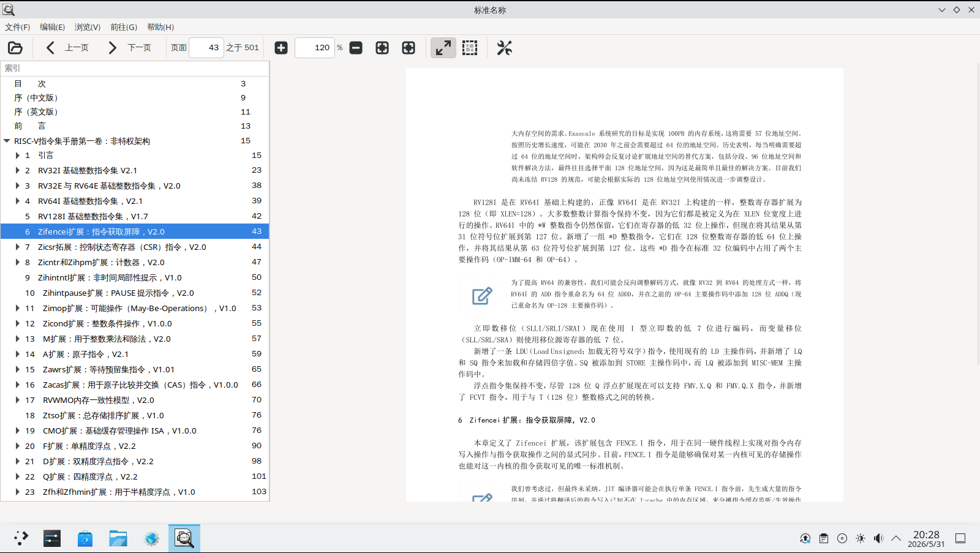Open the volume control tray icon
Image resolution: width=980 pixels, height=553 pixels.
[878, 538]
